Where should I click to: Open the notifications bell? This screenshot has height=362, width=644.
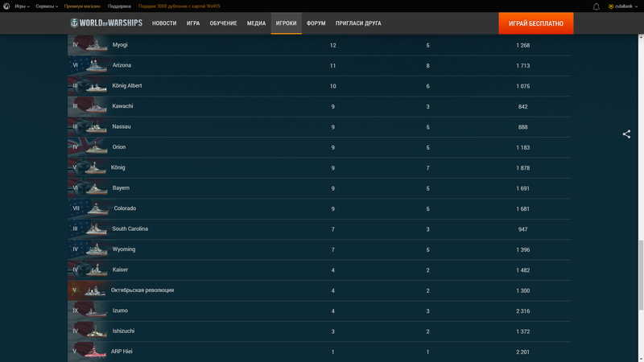coord(596,6)
